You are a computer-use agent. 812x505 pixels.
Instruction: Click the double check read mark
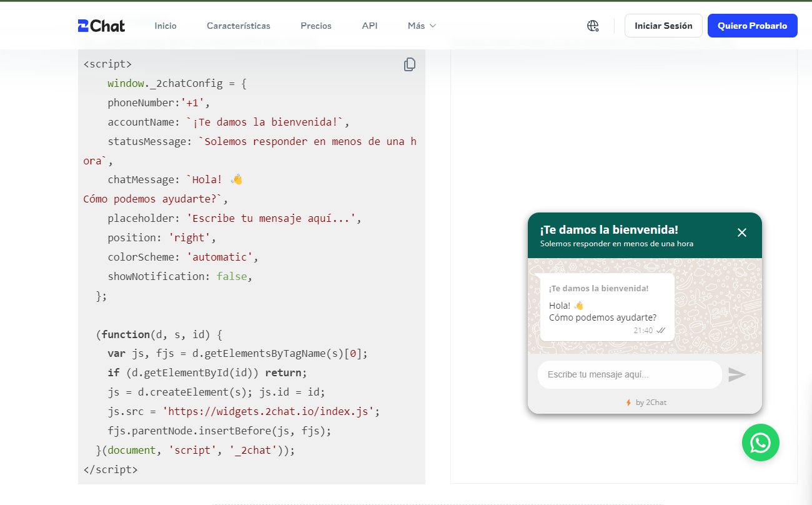661,330
